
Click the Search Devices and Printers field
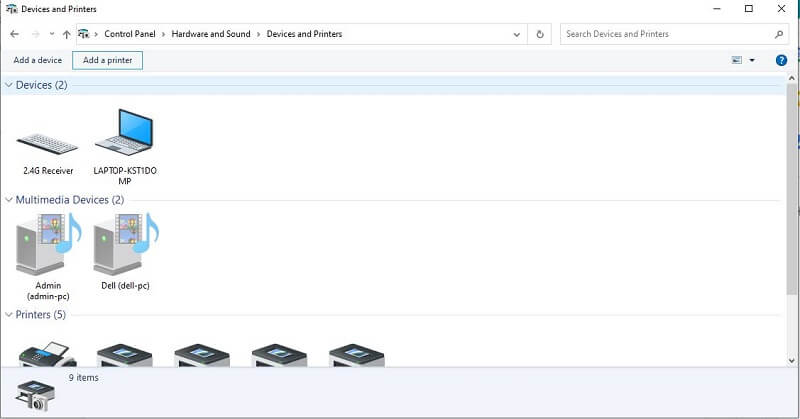(x=672, y=34)
